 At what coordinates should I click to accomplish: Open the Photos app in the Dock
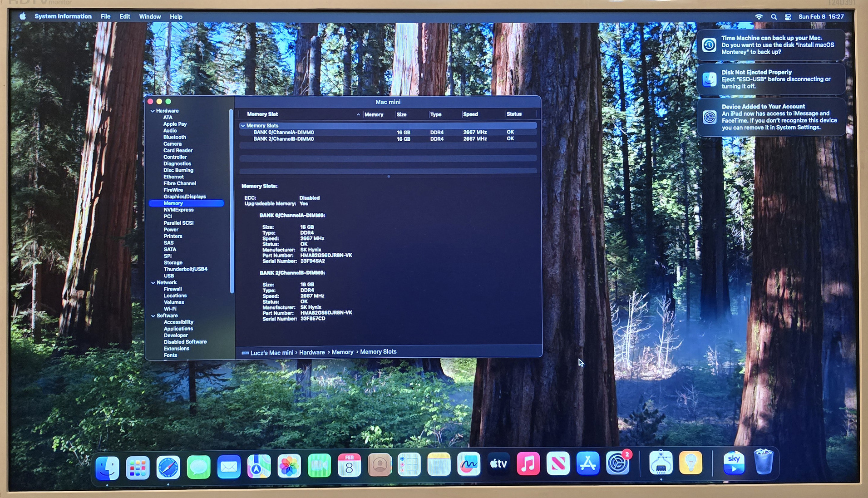(x=289, y=466)
